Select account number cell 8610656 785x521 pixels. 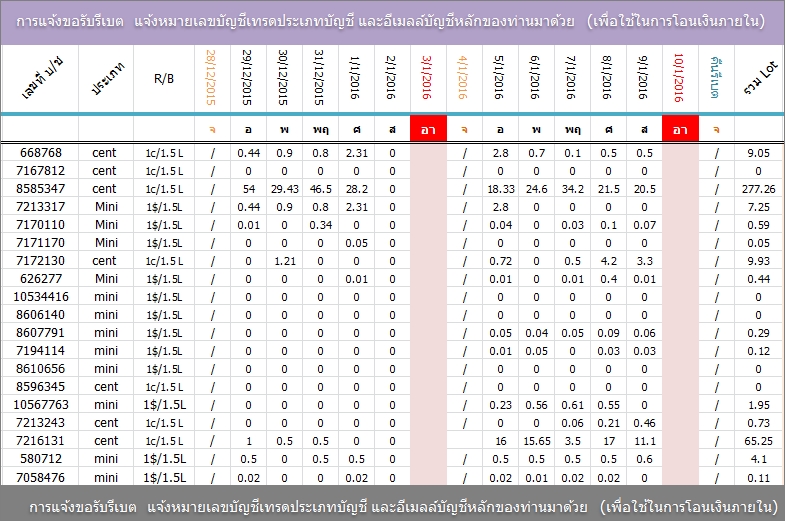pos(41,369)
